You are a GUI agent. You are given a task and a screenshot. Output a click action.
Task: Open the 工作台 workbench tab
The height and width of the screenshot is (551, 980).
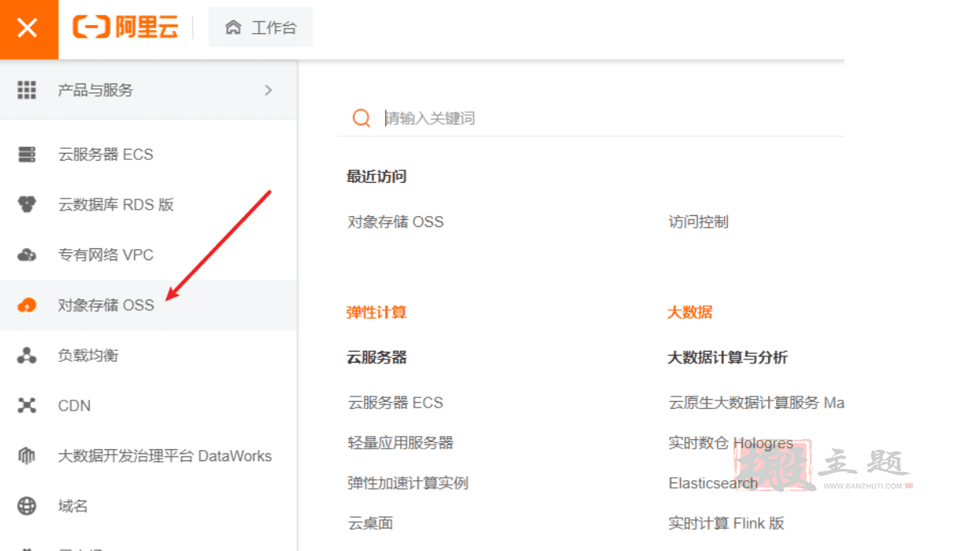261,28
